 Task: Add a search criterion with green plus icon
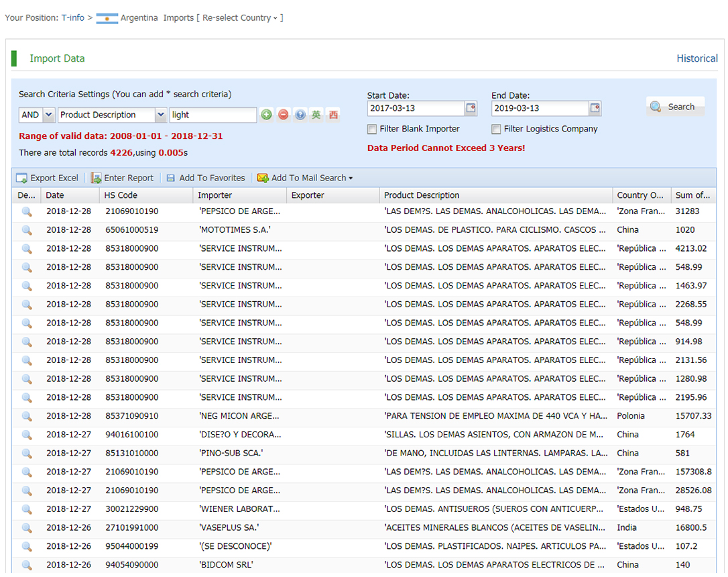click(x=266, y=115)
